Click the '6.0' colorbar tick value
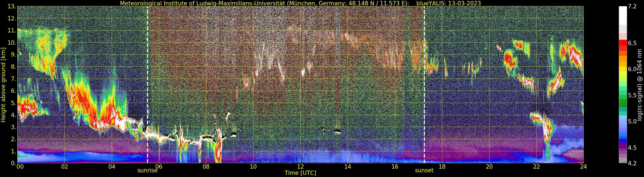This screenshot has width=644, height=177. pyautogui.click(x=632, y=69)
